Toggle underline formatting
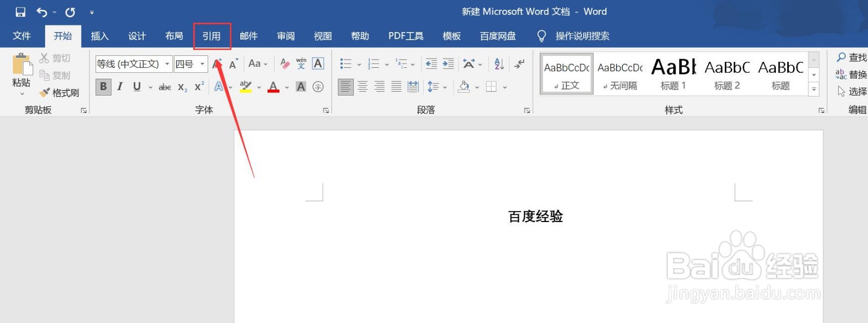Image resolution: width=868 pixels, height=323 pixels. click(137, 86)
